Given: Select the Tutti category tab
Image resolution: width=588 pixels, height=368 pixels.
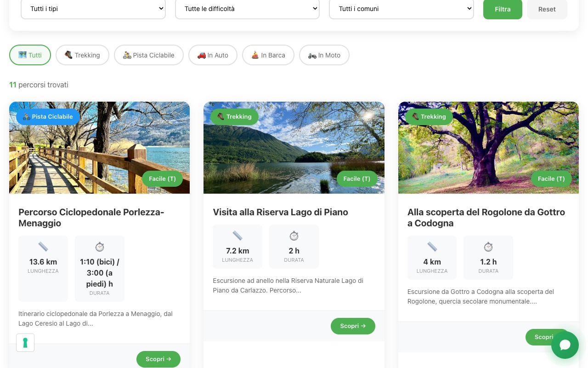Looking at the screenshot, I should pos(30,55).
